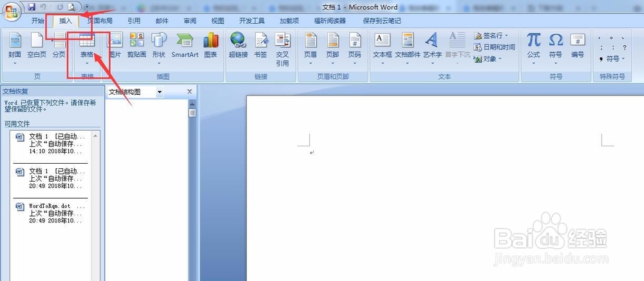Insert 日期和时间 date and time

pos(495,47)
